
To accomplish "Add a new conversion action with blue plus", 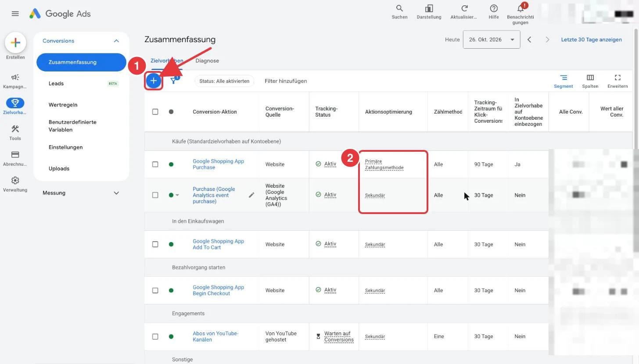I will coord(154,81).
